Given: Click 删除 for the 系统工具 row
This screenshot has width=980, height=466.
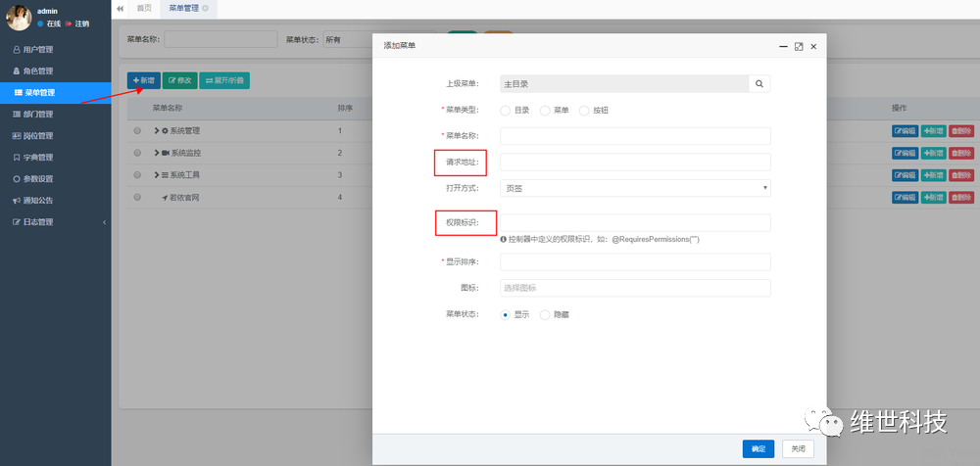Looking at the screenshot, I should [x=961, y=175].
